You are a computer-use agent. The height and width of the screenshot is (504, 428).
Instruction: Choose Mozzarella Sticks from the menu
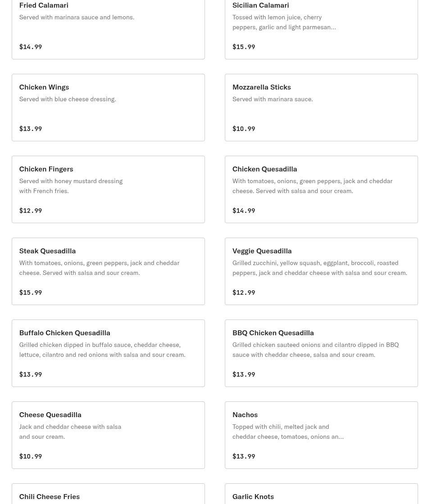point(321,108)
